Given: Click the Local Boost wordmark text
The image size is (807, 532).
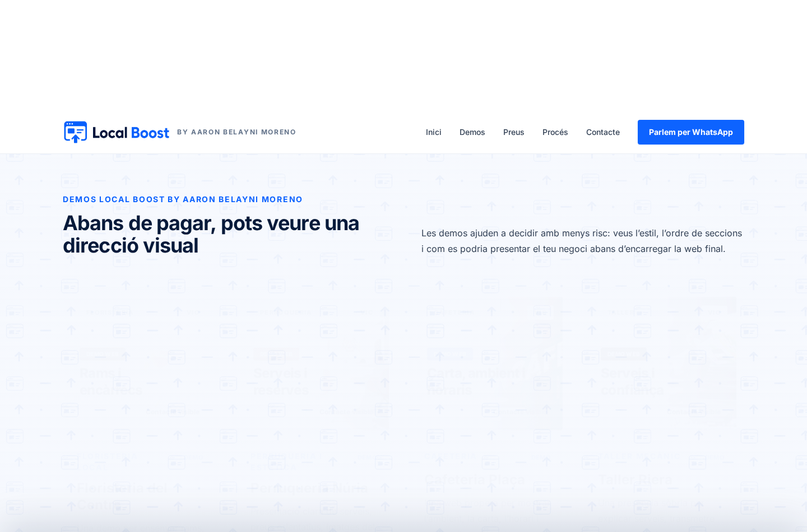Looking at the screenshot, I should point(131,133).
